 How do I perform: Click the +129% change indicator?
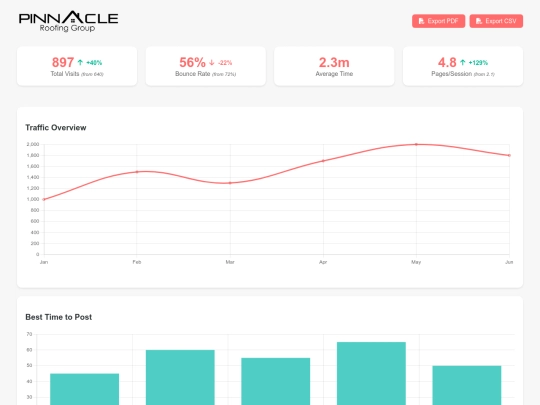(x=478, y=63)
